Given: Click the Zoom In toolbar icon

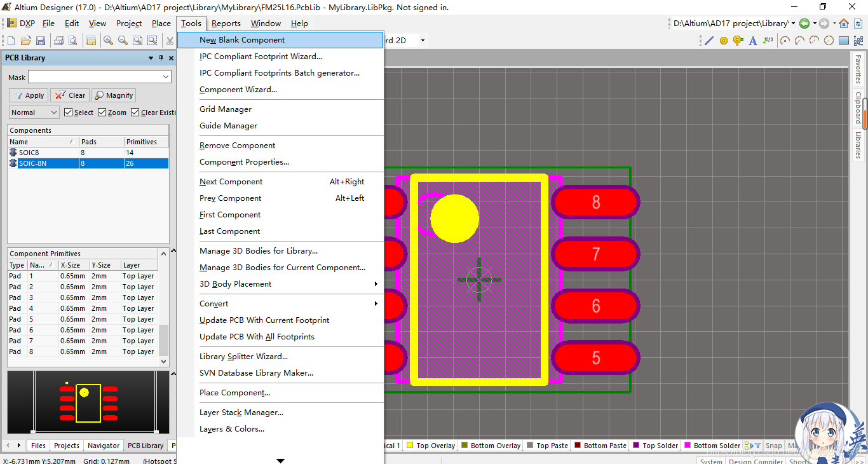Looking at the screenshot, I should pos(108,41).
